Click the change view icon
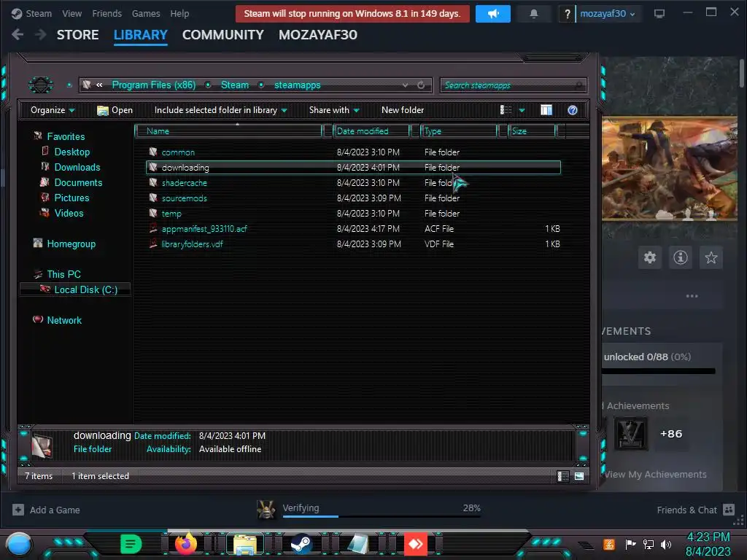 pos(506,110)
